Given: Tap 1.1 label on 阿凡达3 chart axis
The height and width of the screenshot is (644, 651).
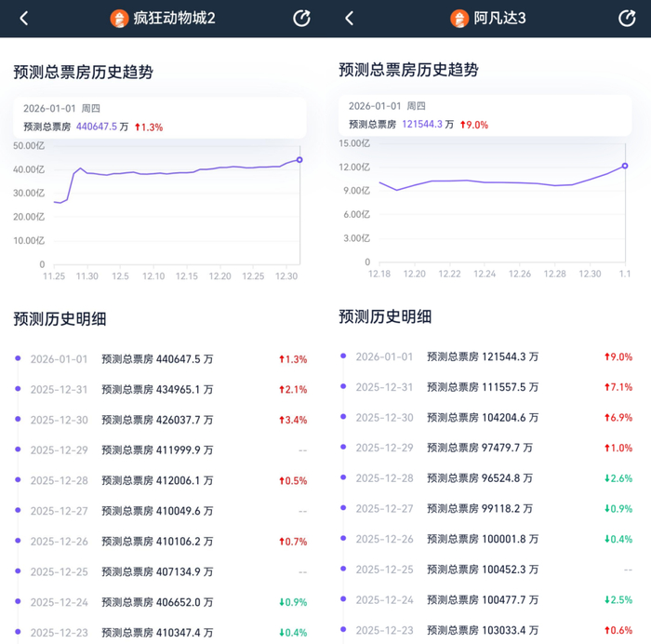Looking at the screenshot, I should (625, 274).
